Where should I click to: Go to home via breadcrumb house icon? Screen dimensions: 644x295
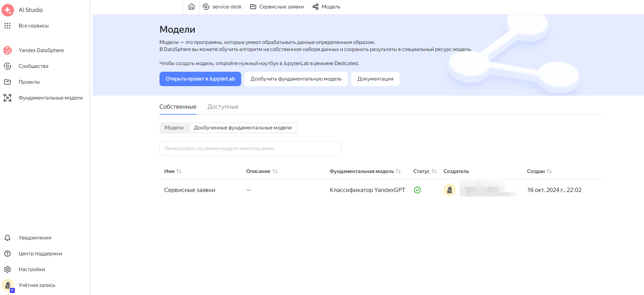coord(192,7)
